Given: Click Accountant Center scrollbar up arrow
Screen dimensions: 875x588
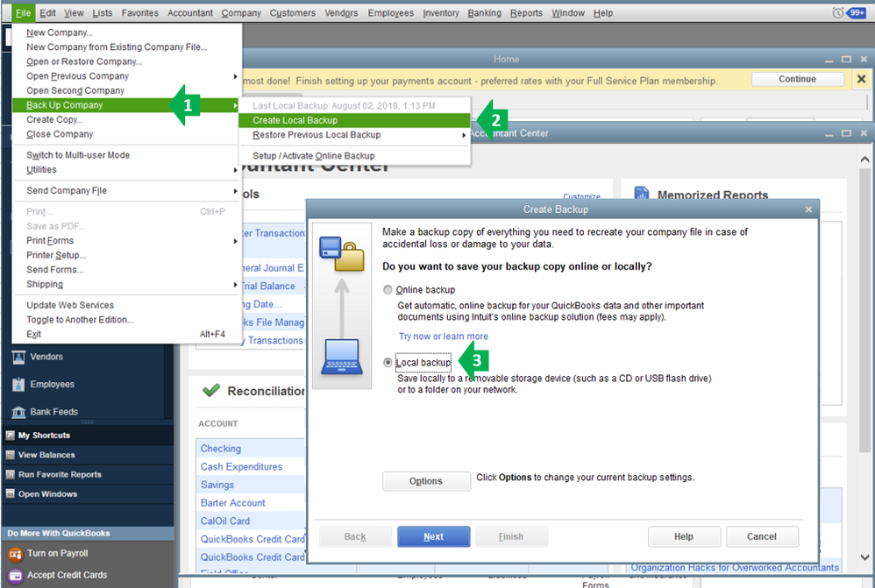Looking at the screenshot, I should [864, 159].
